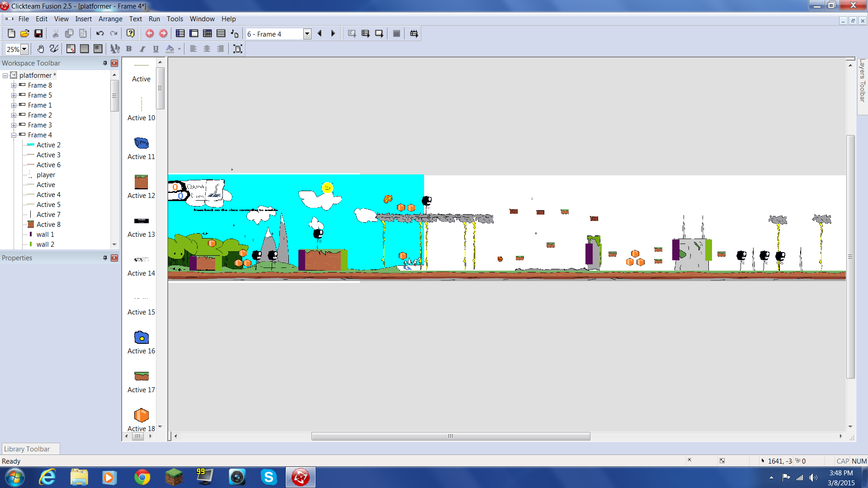This screenshot has width=868, height=488.
Task: Select Active 8 in workspace tree
Action: [48, 225]
